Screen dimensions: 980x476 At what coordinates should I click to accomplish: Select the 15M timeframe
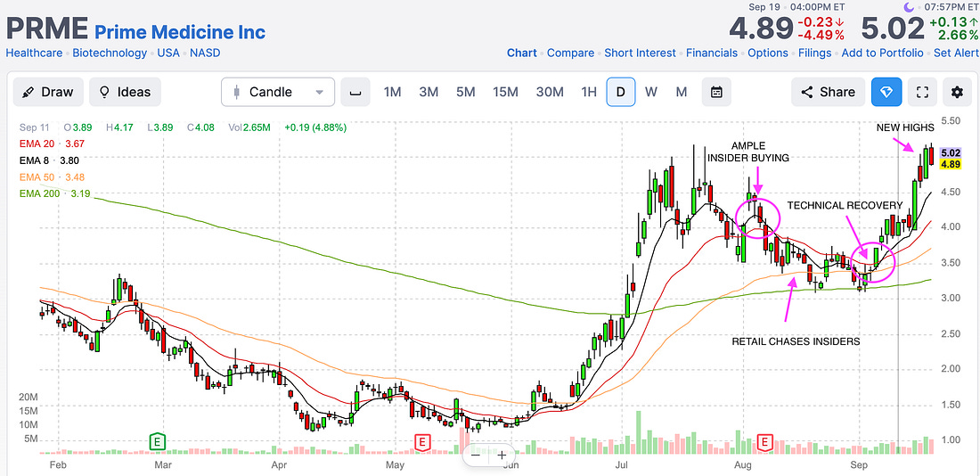pyautogui.click(x=505, y=92)
